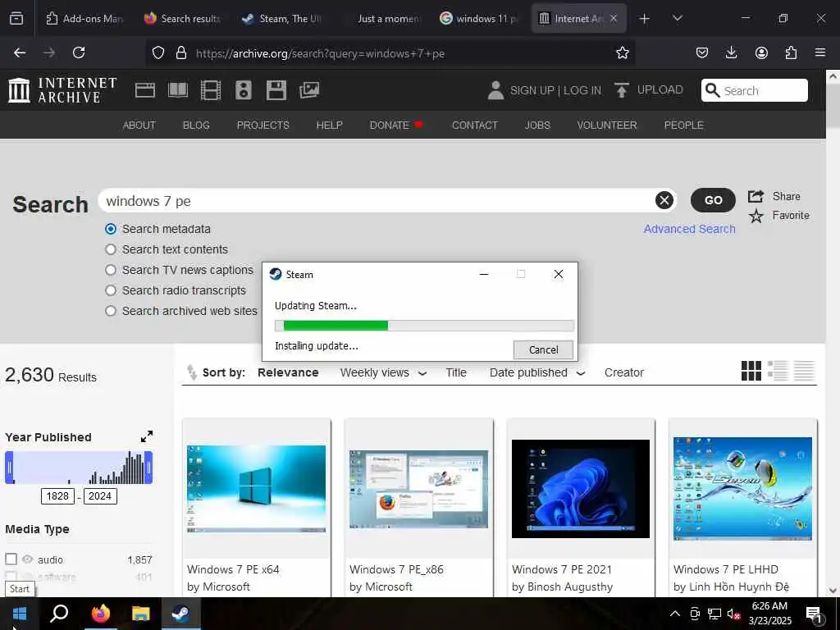Image resolution: width=840 pixels, height=630 pixels.
Task: Switch to compact list view icon
Action: click(x=804, y=371)
